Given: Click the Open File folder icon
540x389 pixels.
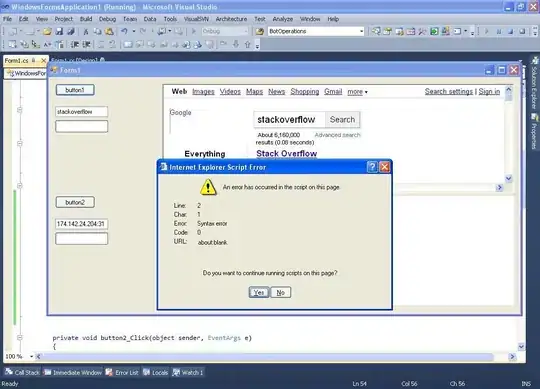Looking at the screenshot, I should [x=48, y=32].
